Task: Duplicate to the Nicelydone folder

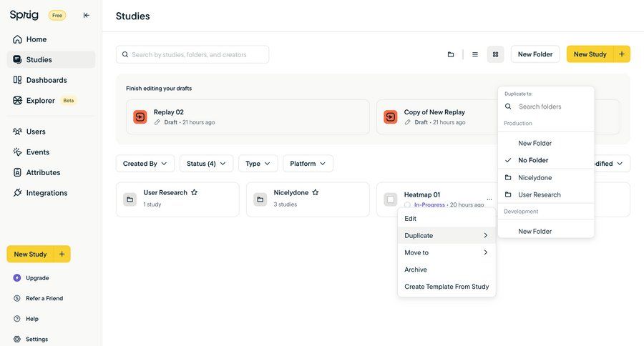Action: tap(546, 178)
